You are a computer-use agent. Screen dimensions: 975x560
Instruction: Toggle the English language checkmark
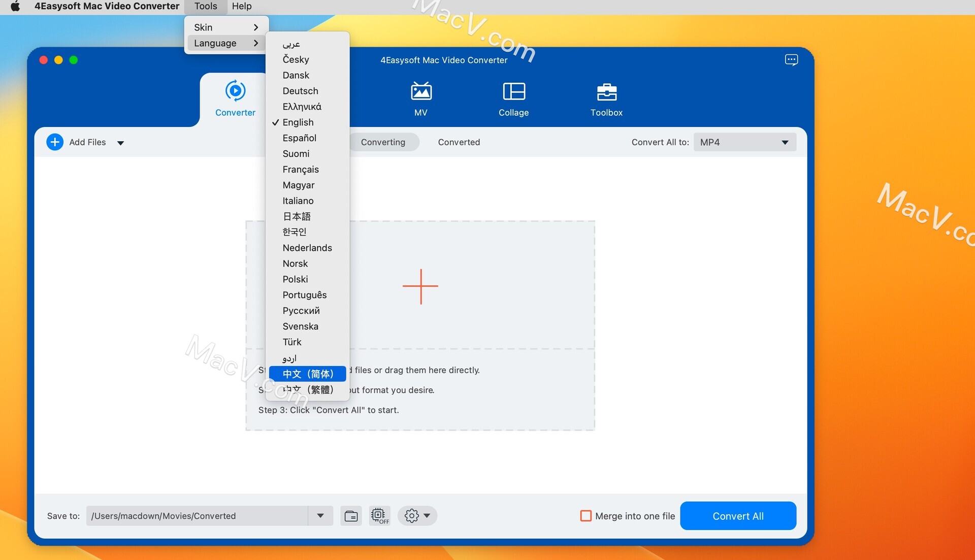pyautogui.click(x=298, y=122)
